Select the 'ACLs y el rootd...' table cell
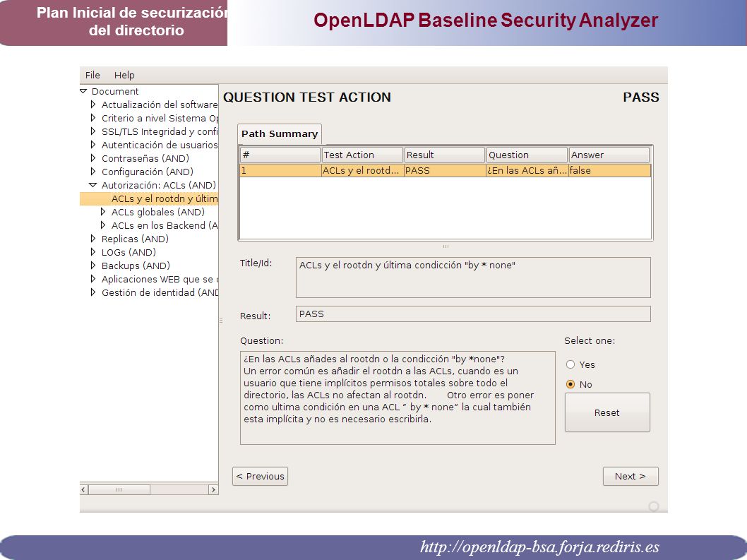The image size is (747, 560). pos(362,171)
